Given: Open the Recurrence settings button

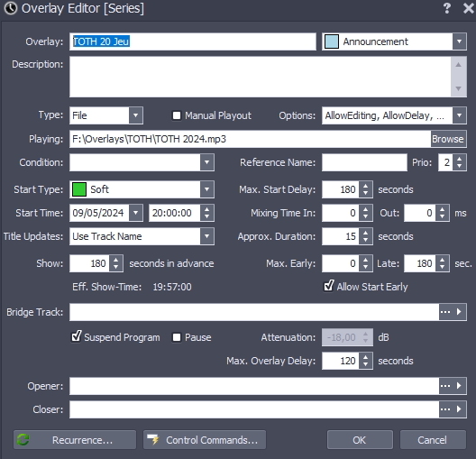Looking at the screenshot, I should 75,439.
